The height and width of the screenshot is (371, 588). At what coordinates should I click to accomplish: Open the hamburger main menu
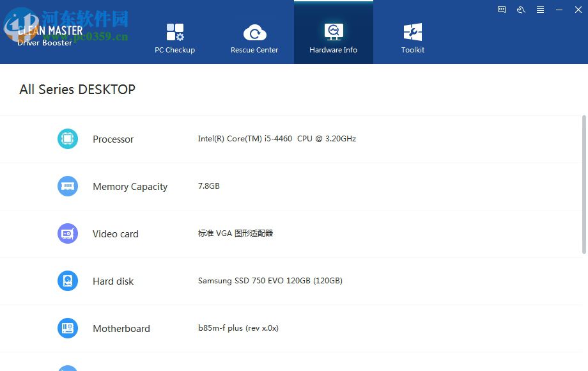pyautogui.click(x=540, y=10)
